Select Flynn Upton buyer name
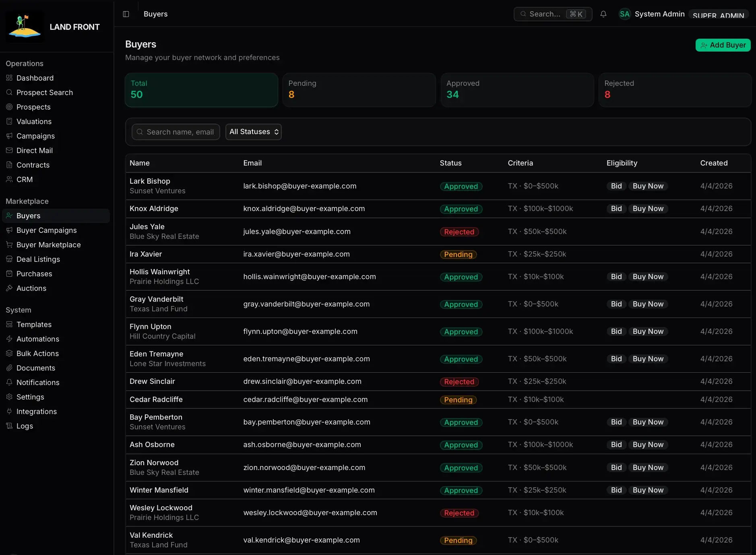The image size is (756, 555). [x=151, y=327]
